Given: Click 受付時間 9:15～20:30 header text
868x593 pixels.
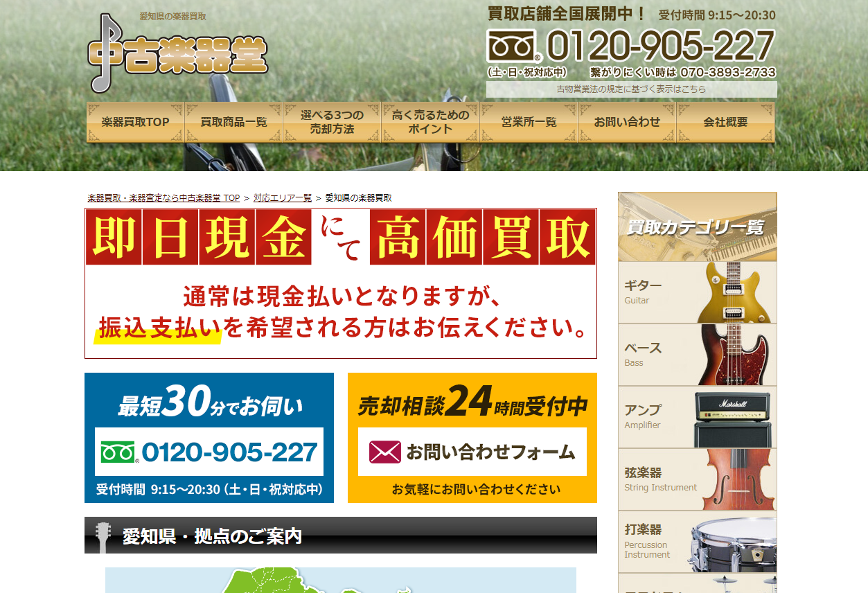Looking at the screenshot, I should tap(717, 15).
